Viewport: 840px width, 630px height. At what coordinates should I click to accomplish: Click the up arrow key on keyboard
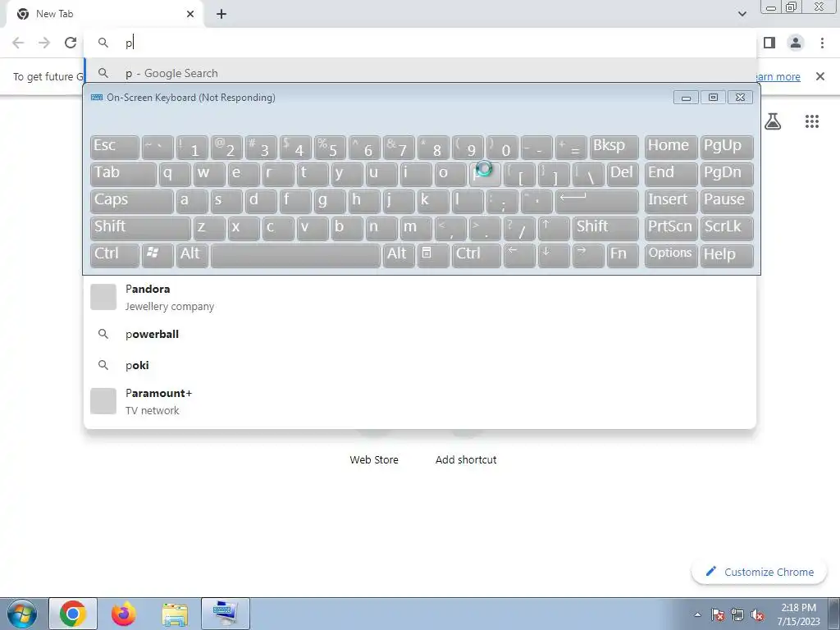pyautogui.click(x=554, y=228)
